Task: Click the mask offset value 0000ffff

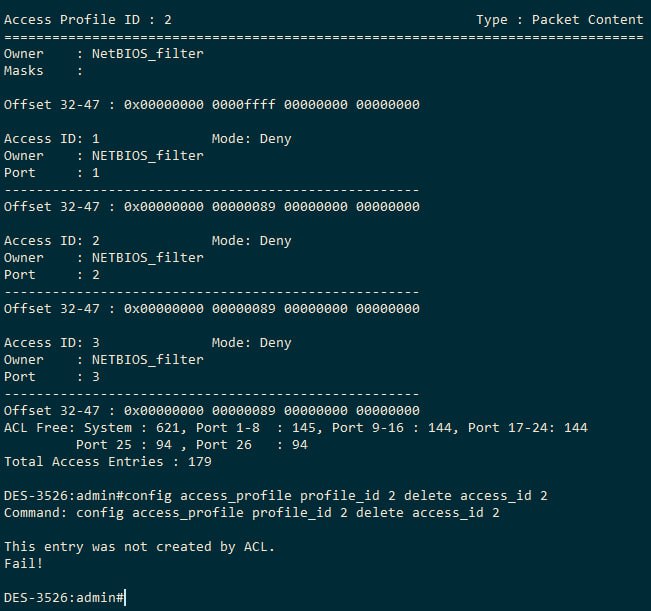Action: pos(244,105)
